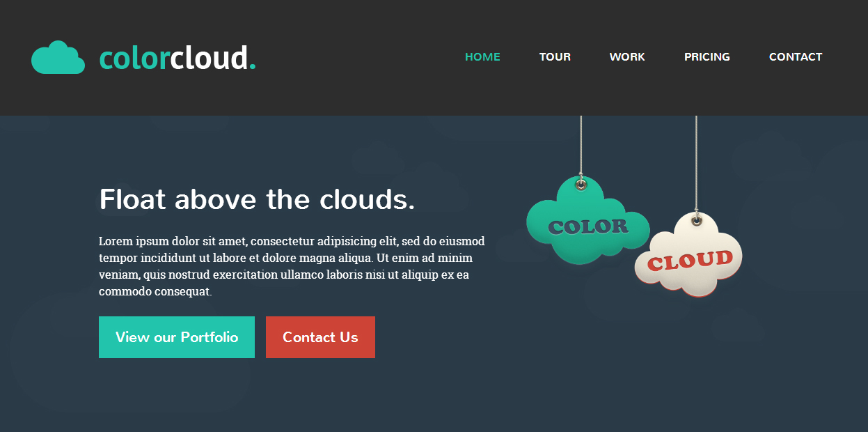The image size is (868, 432).
Task: Click the white CLOUD hanging tag
Action: tap(688, 256)
